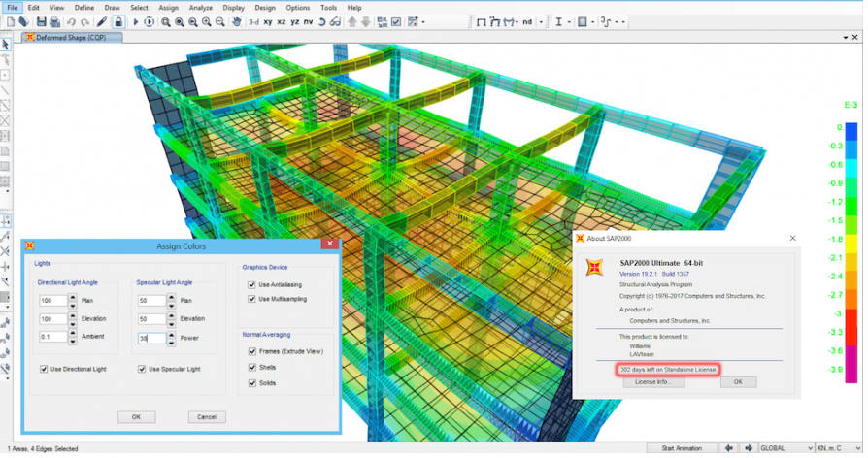This screenshot has width=868, height=458.
Task: Save the model with the floppy disk icon
Action: [x=41, y=22]
